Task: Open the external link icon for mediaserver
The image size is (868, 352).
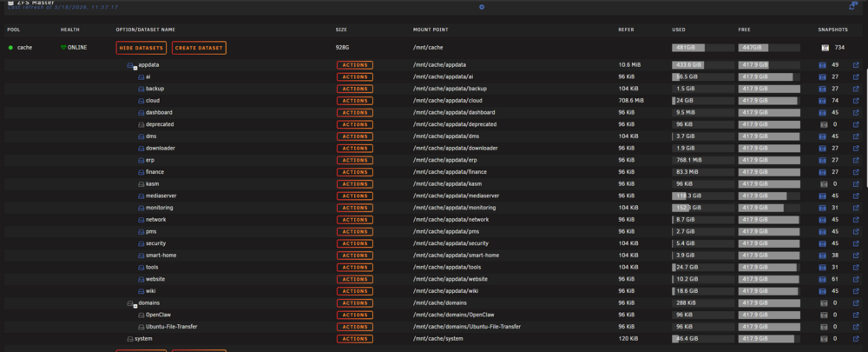Action: [856, 196]
